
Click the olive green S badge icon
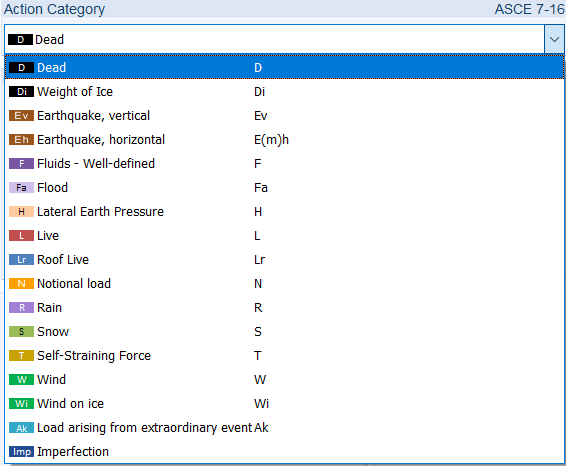click(x=21, y=332)
